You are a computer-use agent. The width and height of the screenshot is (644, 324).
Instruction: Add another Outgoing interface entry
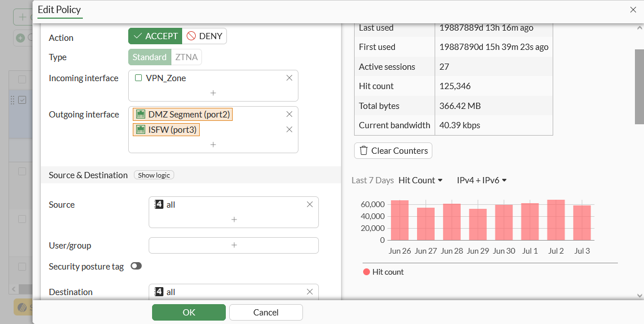coord(213,145)
